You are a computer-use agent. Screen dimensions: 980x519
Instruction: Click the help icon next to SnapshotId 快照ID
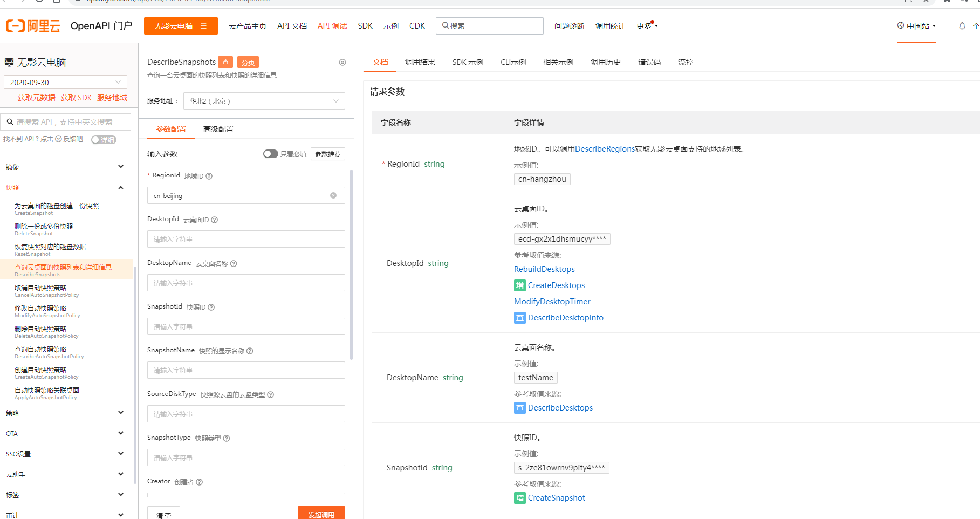click(211, 308)
